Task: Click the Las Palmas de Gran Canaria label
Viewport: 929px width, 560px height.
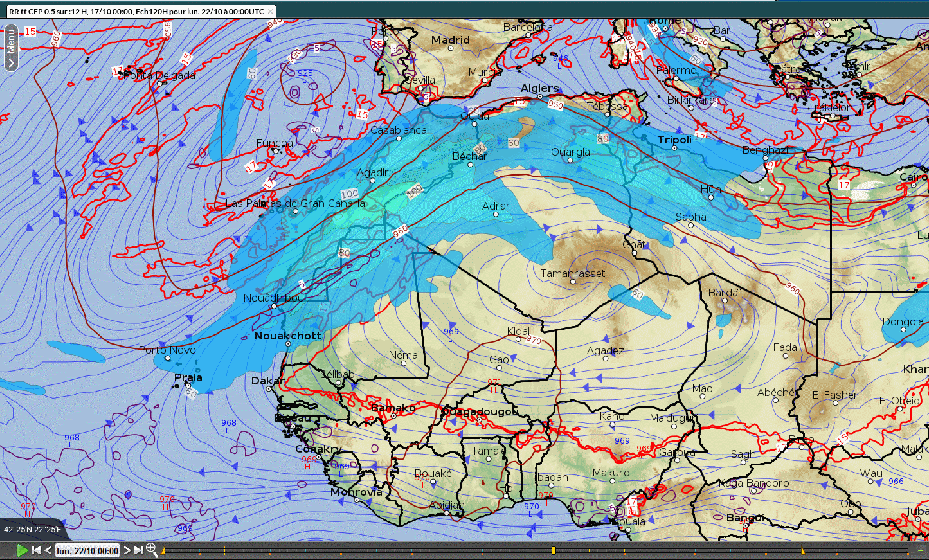Action: (x=295, y=203)
